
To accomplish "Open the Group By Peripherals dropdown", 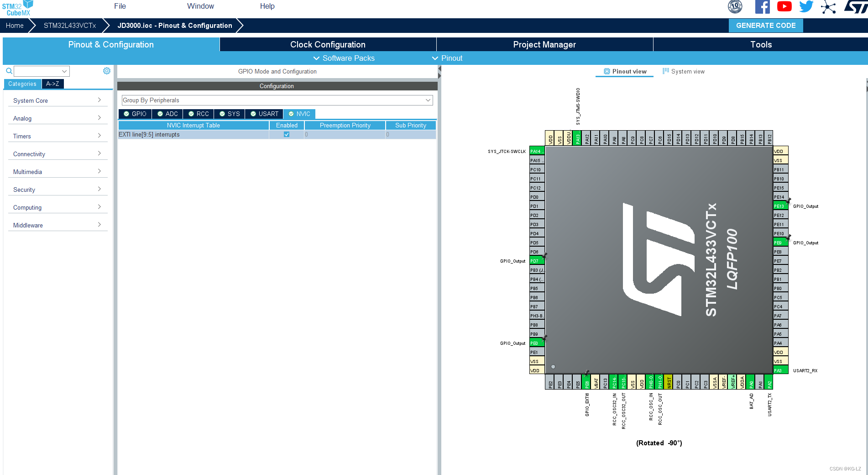I will (277, 100).
